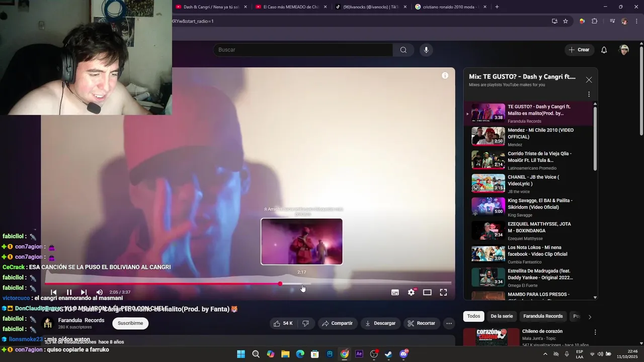
Task: Switch to Dash & Cangri browser tab
Action: (211, 7)
